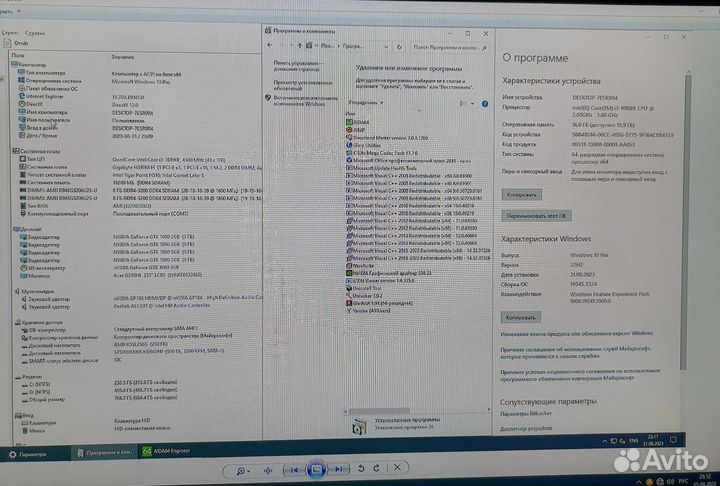Screen dimensions: 720x486
Task: Click Просмотр установленных обновлений link
Action: click(x=303, y=85)
